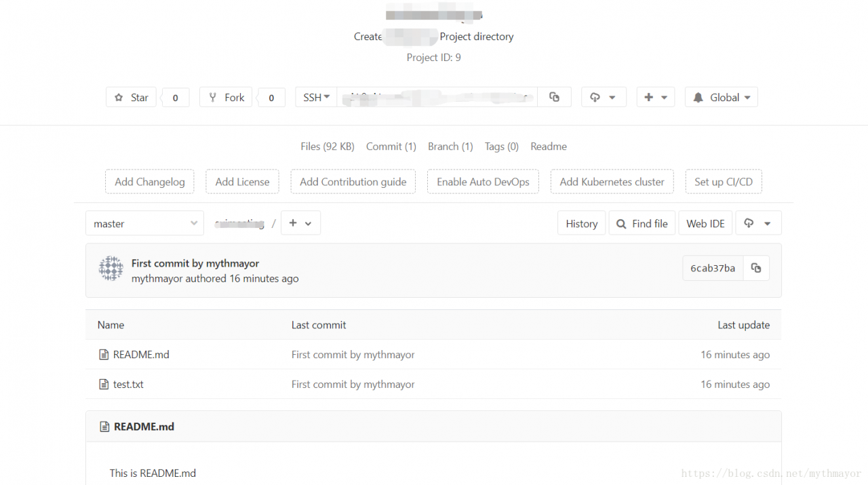Click the Find file button
Screen dimensions: 868x485
coord(642,223)
